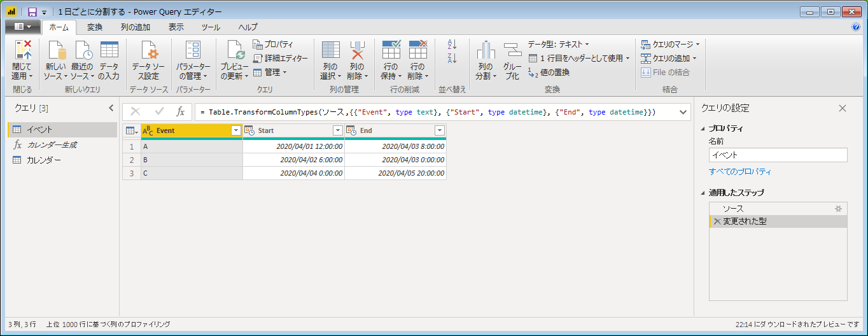
Task: Switch to 表示 tab
Action: [176, 27]
